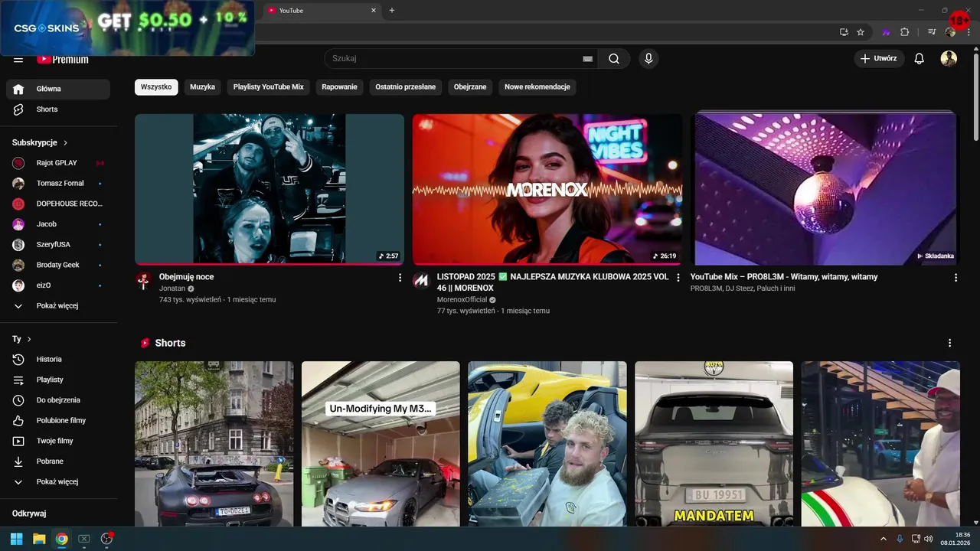980x551 pixels.
Task: Select the Nowe rekomendacje chip
Action: coord(537,87)
